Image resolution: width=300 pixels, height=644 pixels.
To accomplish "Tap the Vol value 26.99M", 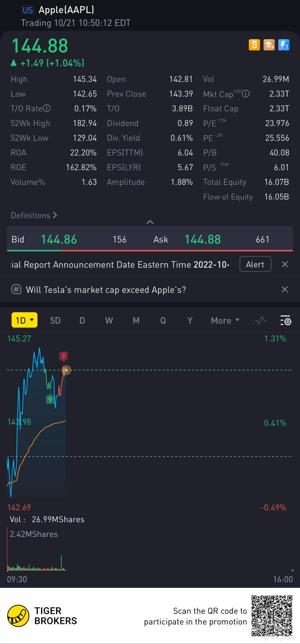I will pos(276,79).
